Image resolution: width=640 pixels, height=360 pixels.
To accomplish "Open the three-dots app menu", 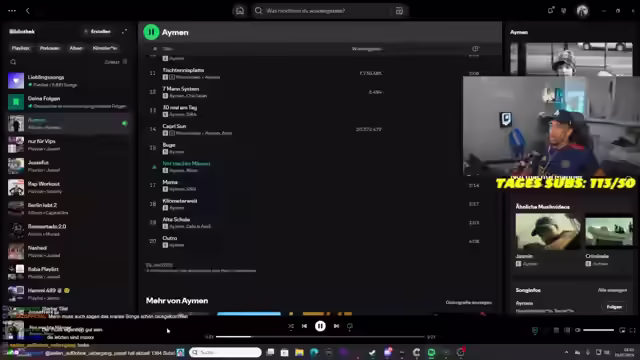I will point(12,11).
